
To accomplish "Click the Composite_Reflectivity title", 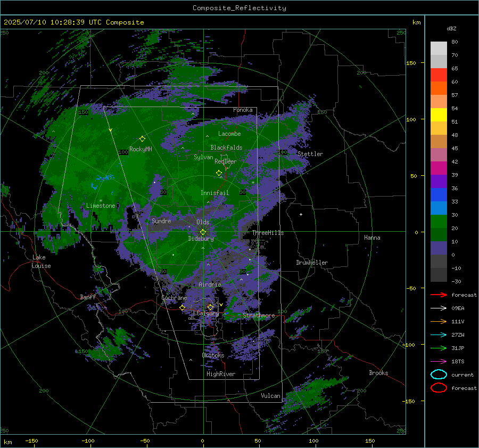I will pos(240,8).
